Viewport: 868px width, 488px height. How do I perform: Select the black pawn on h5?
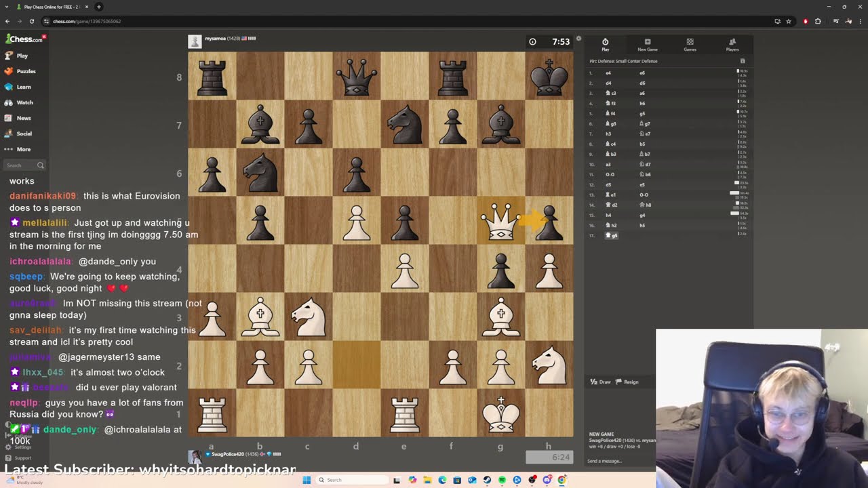tap(549, 221)
